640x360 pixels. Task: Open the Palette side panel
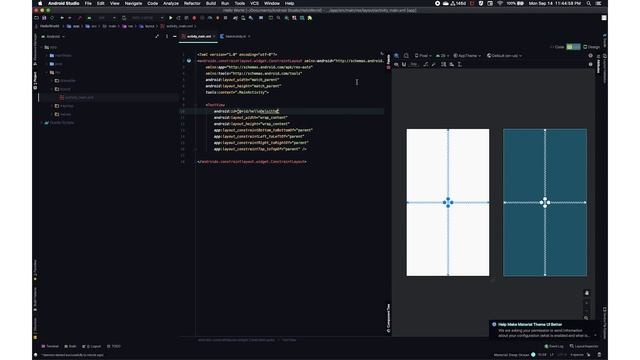[388, 61]
